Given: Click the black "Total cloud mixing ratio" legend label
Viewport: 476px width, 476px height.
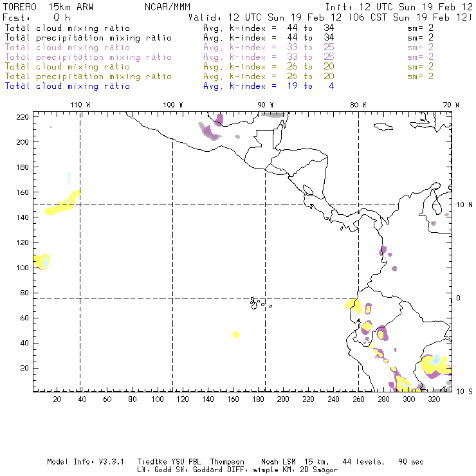Looking at the screenshot, I should 68,28.
